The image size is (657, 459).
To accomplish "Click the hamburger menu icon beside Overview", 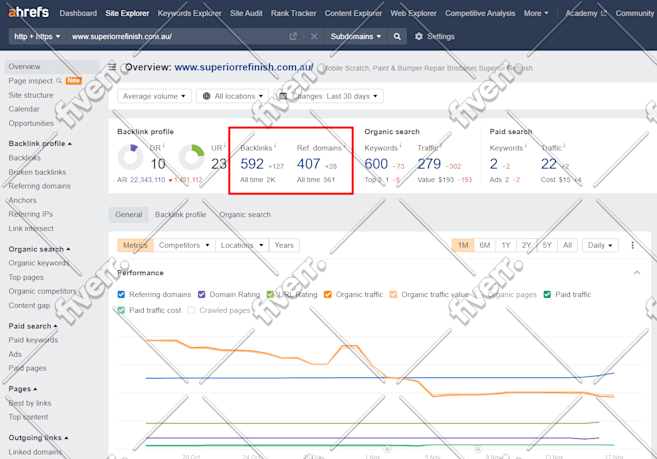I will (x=112, y=66).
